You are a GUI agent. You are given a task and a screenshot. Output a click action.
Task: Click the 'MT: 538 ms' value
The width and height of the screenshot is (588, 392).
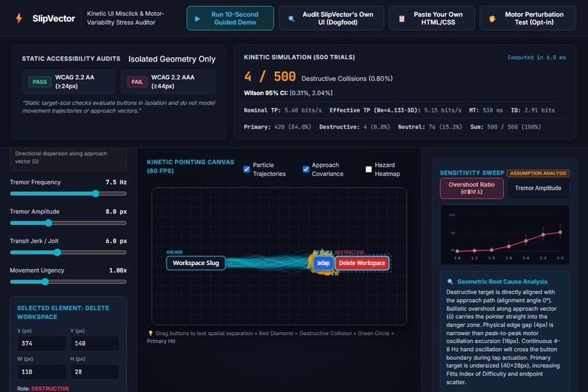(x=486, y=110)
